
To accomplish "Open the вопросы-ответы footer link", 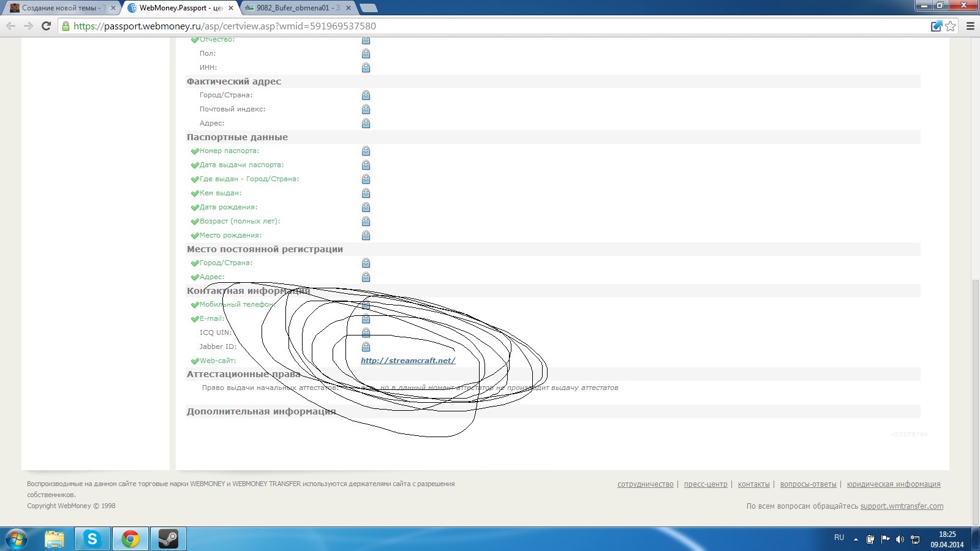I will point(809,484).
